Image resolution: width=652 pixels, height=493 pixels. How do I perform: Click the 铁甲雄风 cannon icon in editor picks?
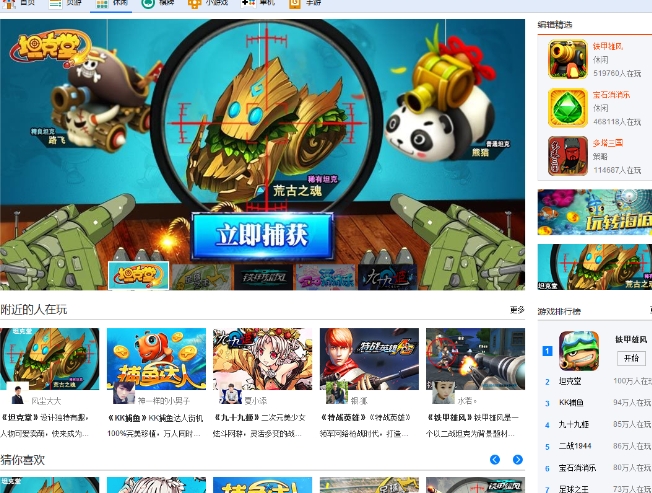tap(567, 59)
